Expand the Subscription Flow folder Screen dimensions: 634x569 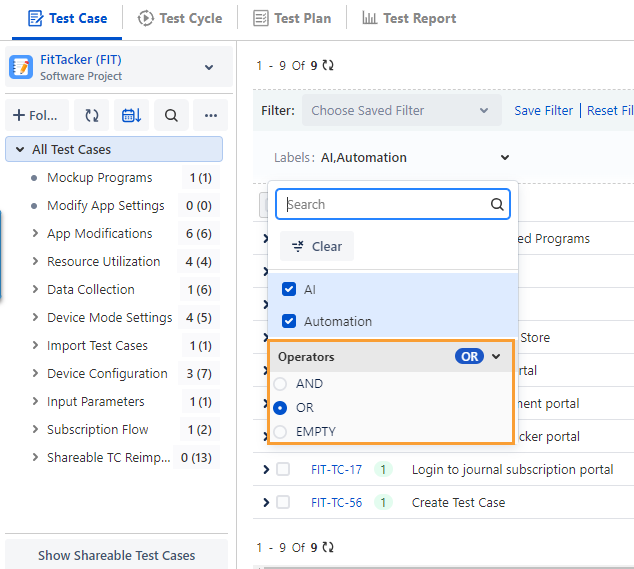click(x=35, y=429)
